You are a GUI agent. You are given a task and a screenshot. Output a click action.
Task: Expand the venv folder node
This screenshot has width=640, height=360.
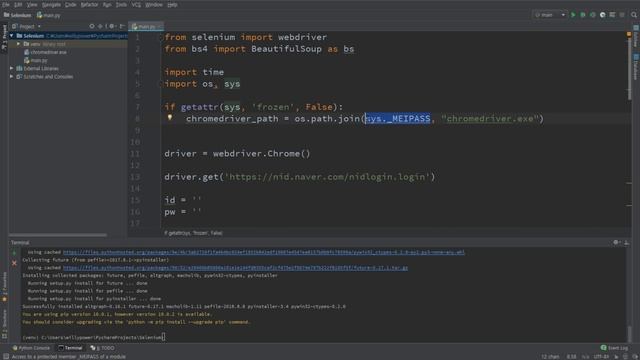(x=18, y=44)
